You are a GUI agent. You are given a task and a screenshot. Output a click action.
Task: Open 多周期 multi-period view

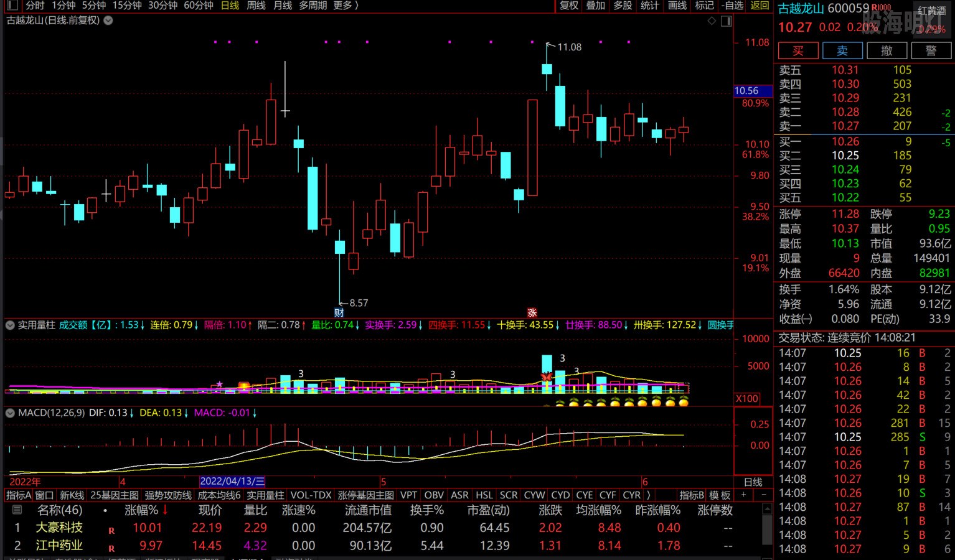[x=313, y=6]
